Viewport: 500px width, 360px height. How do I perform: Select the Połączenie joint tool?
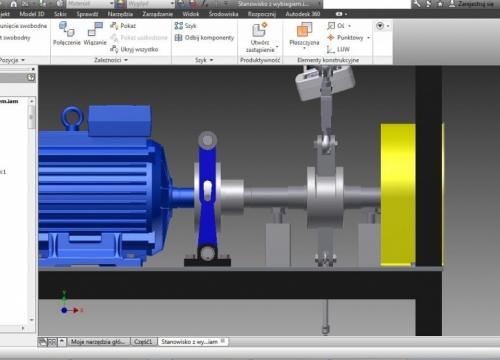[67, 33]
